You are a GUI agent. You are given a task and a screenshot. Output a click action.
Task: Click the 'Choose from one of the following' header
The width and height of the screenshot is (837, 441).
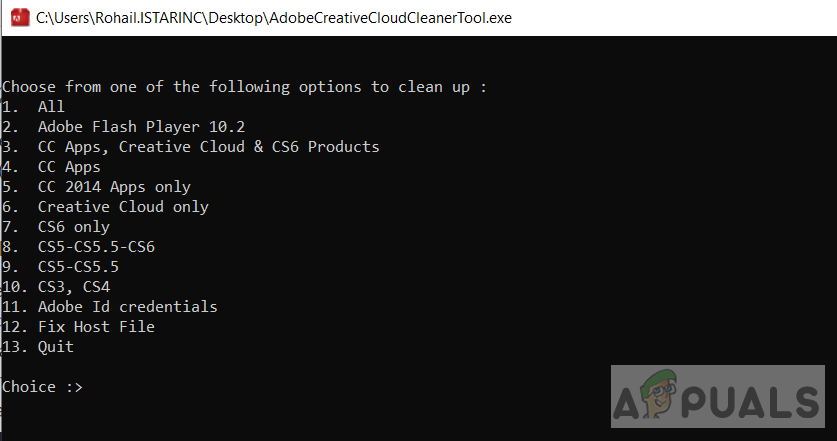[x=244, y=86]
